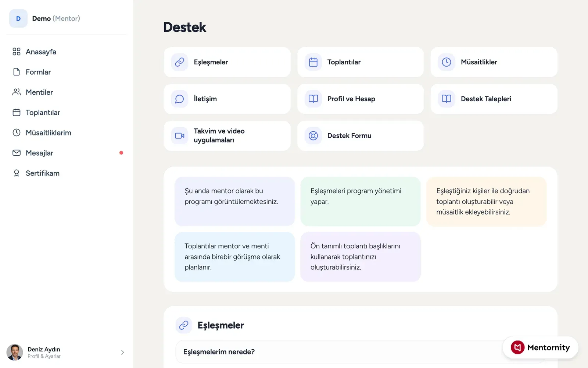Screen dimensions: 588x368
Task: Click 'Eşleşmeleri program yönetimi yapar.' info tile
Action: 361,201
